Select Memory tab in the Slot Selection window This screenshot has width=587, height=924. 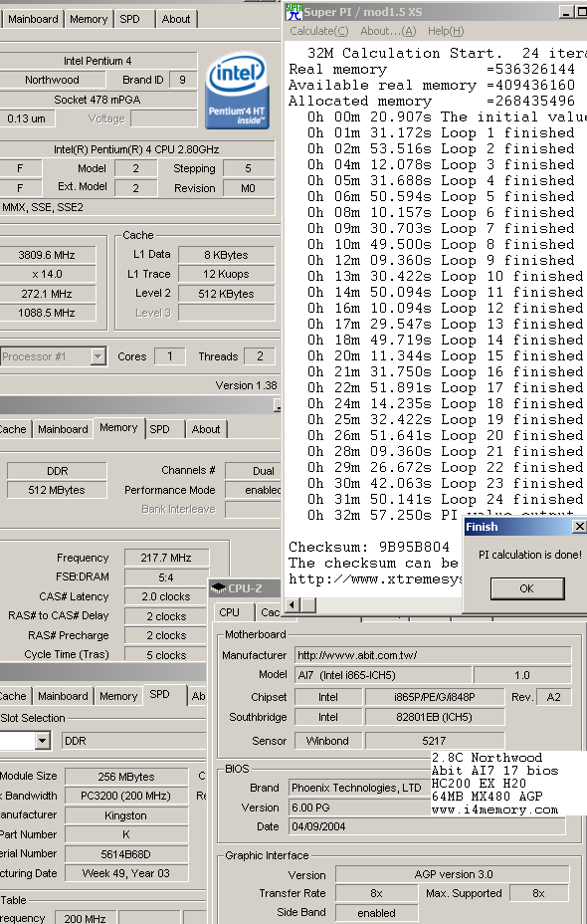(x=118, y=696)
